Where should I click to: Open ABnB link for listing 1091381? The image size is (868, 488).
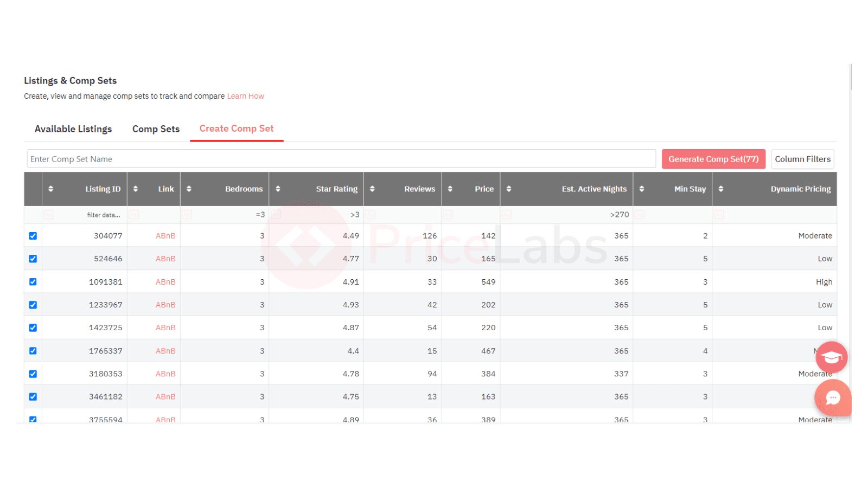point(165,282)
